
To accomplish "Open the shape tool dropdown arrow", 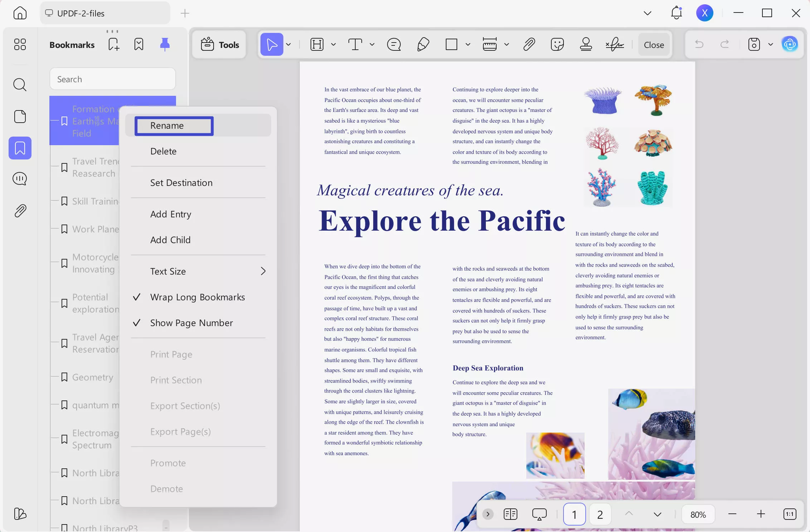I will pos(468,44).
